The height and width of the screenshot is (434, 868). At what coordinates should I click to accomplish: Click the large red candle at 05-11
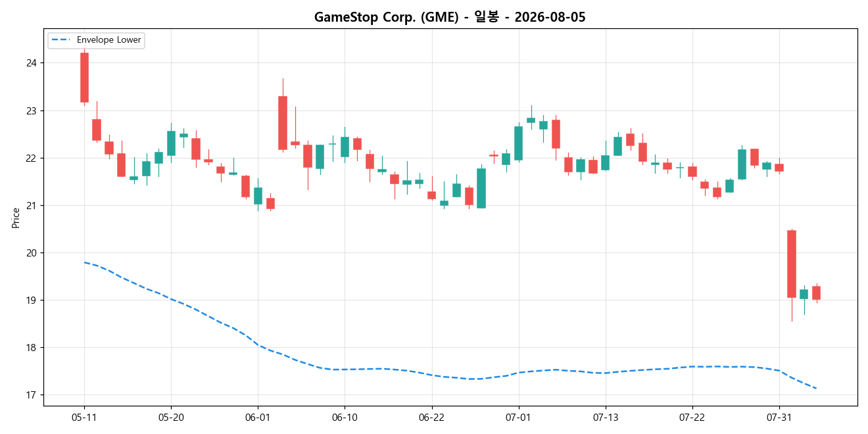[x=84, y=78]
